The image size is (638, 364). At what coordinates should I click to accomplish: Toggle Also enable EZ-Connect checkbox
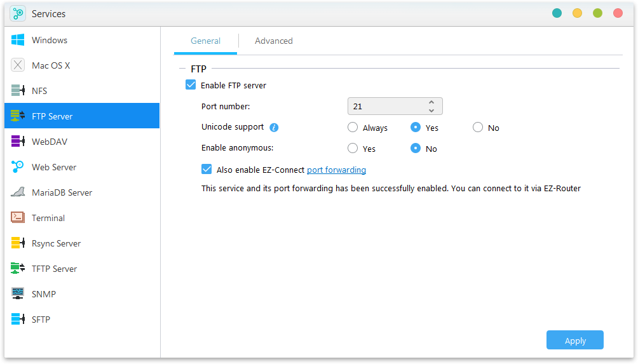(x=207, y=169)
